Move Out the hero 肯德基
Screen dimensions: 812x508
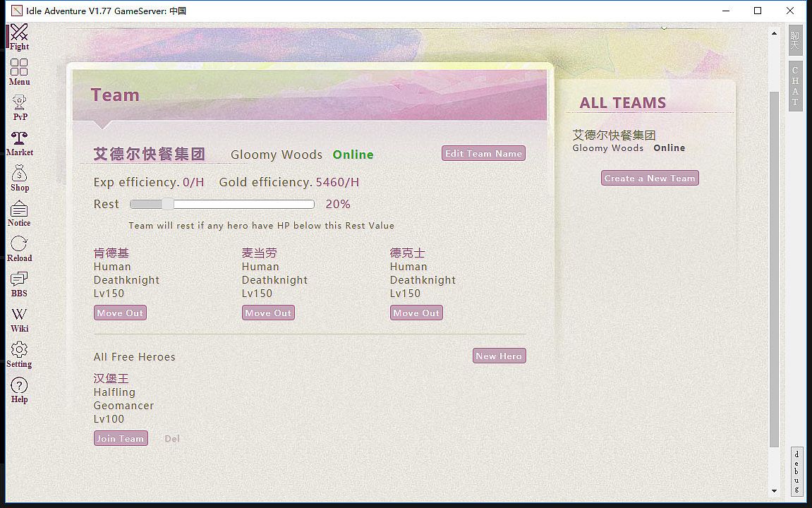[120, 313]
